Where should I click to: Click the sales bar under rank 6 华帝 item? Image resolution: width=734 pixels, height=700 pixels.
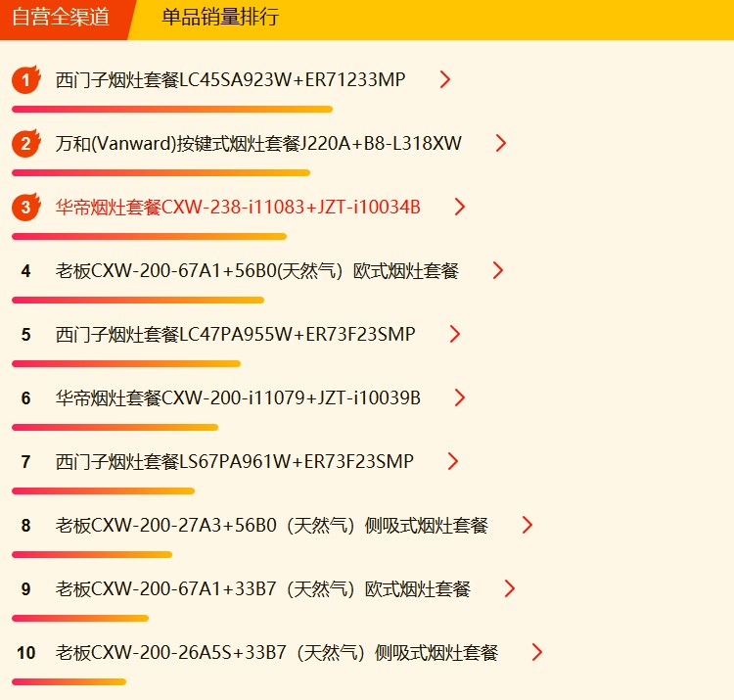point(115,428)
